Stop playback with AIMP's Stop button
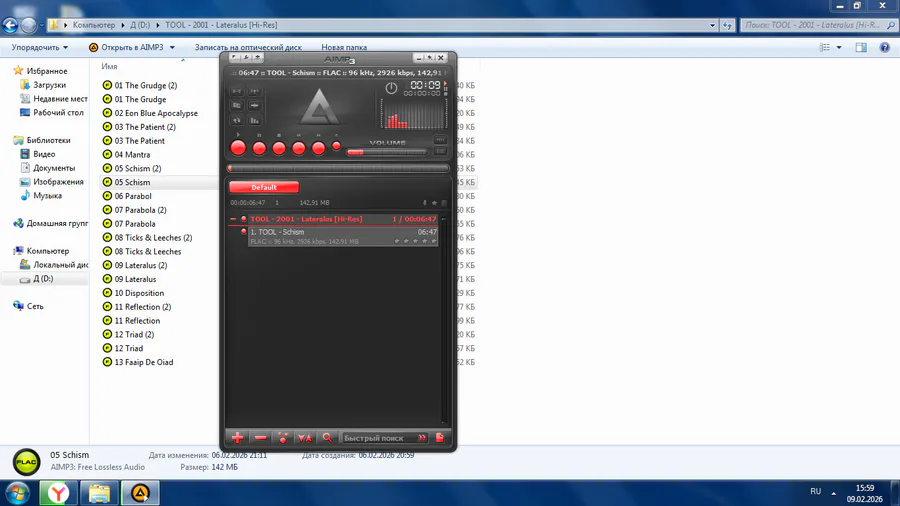 [279, 149]
